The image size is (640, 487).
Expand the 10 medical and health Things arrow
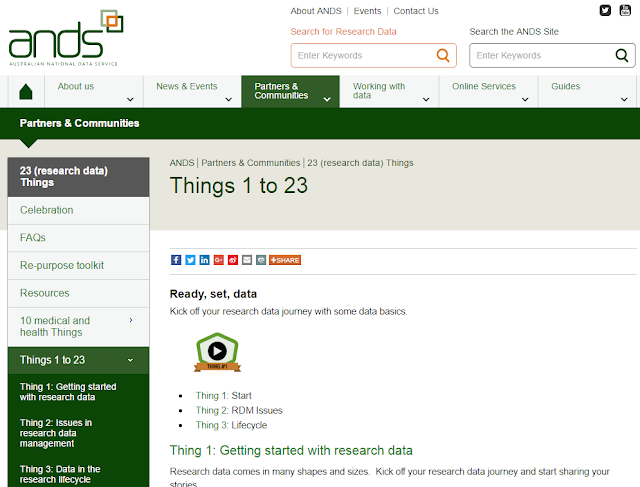[x=131, y=320]
